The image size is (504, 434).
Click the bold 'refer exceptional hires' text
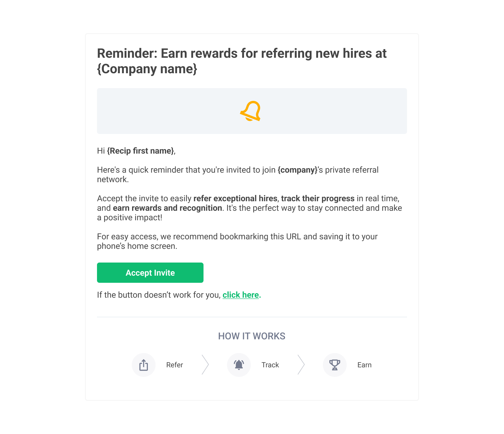(235, 199)
